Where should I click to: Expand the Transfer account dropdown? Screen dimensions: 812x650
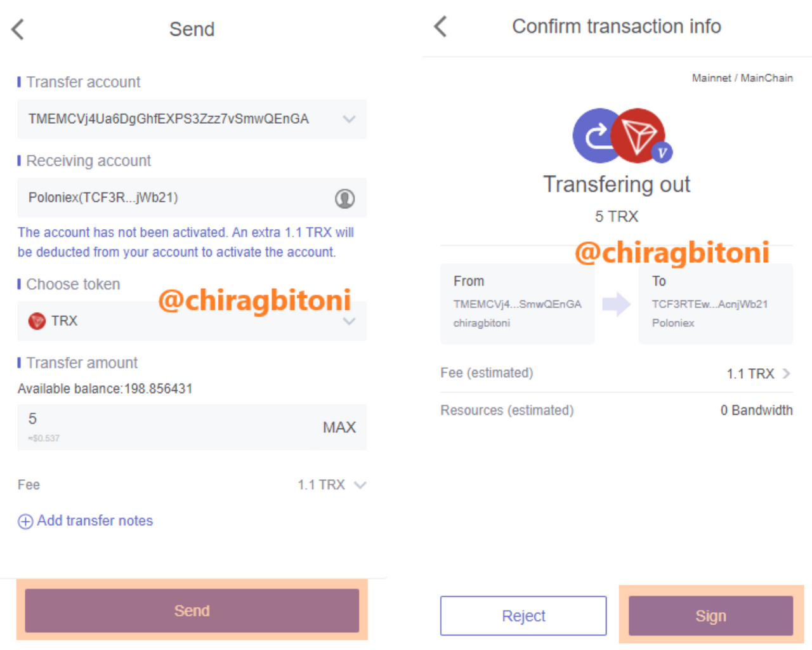click(x=349, y=119)
